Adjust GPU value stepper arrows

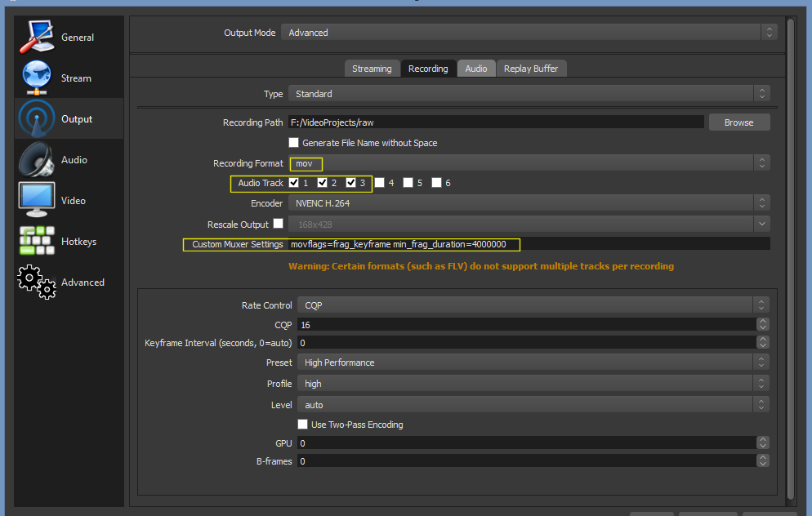(762, 443)
